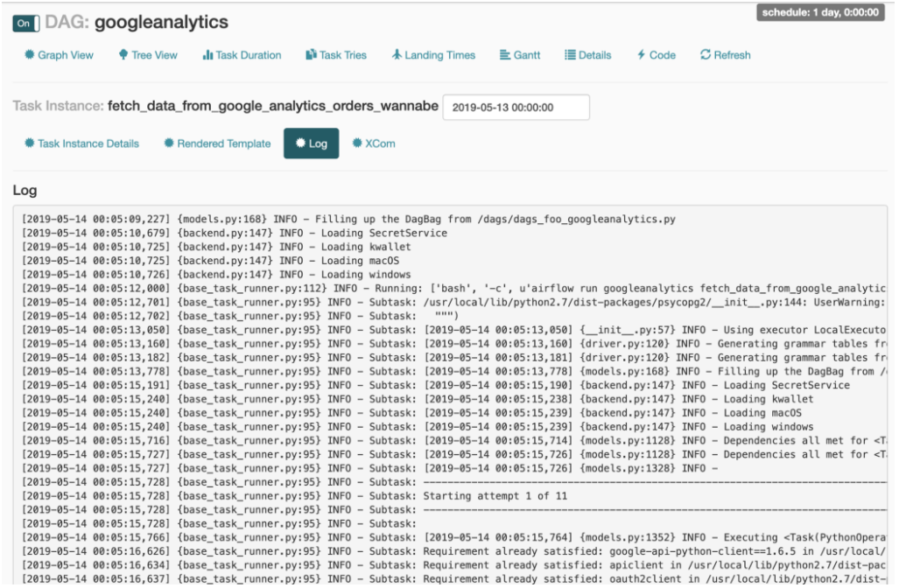Click the Rendered Template gear icon
The width and height of the screenshot is (899, 588).
coord(169,143)
